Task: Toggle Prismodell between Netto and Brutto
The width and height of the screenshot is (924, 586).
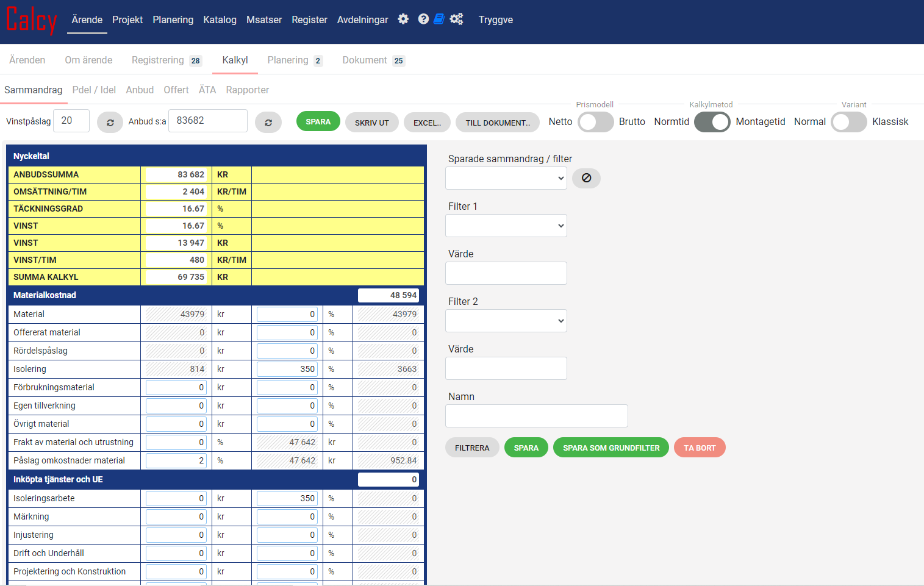Action: pos(595,122)
